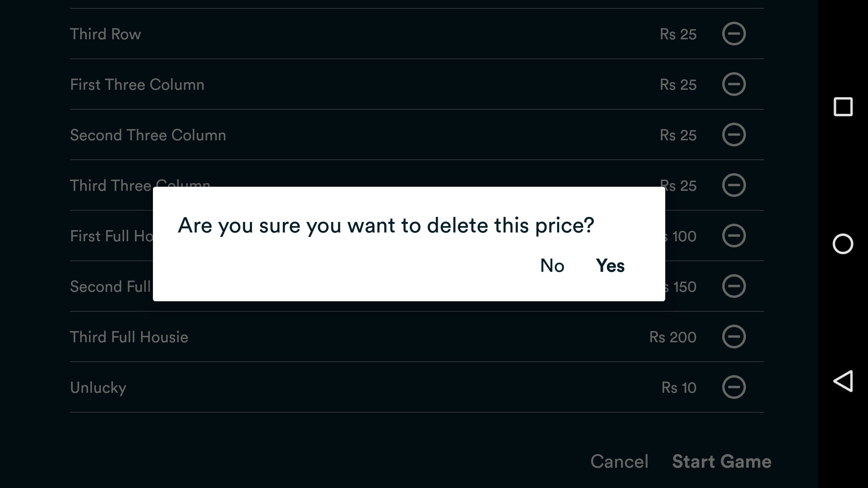Click the minus icon beside Unlucky
Viewport: 868px width, 488px height.
[x=734, y=387]
